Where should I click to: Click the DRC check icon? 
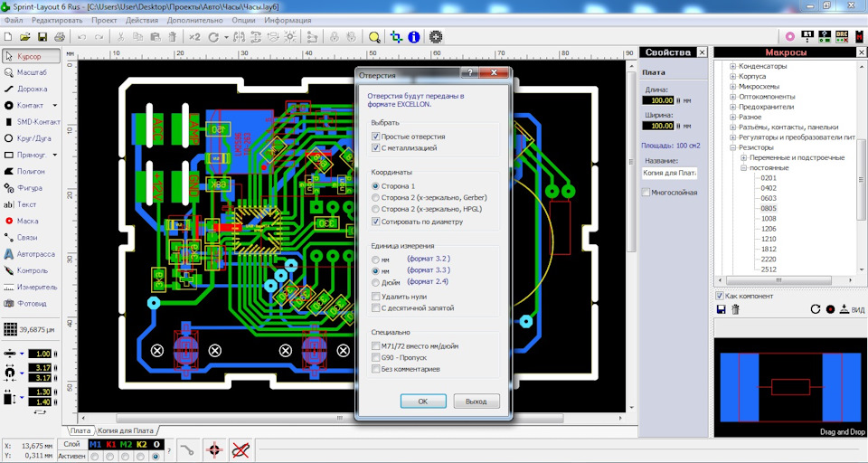point(842,36)
